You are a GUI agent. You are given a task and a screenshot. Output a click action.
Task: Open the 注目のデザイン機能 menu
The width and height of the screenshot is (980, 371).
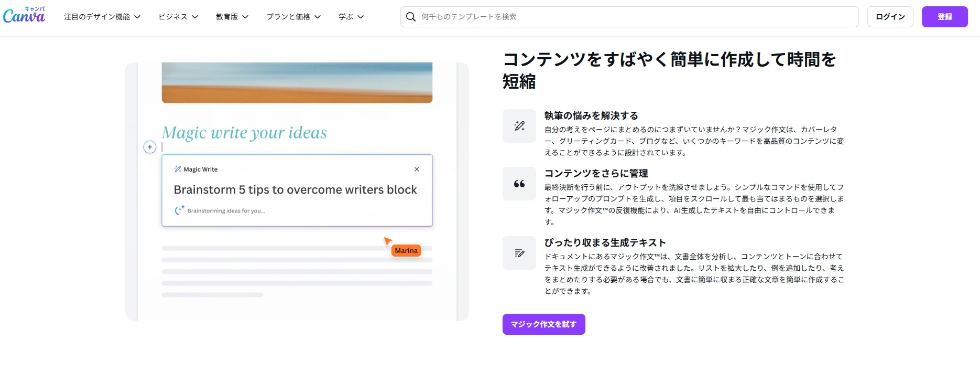102,17
